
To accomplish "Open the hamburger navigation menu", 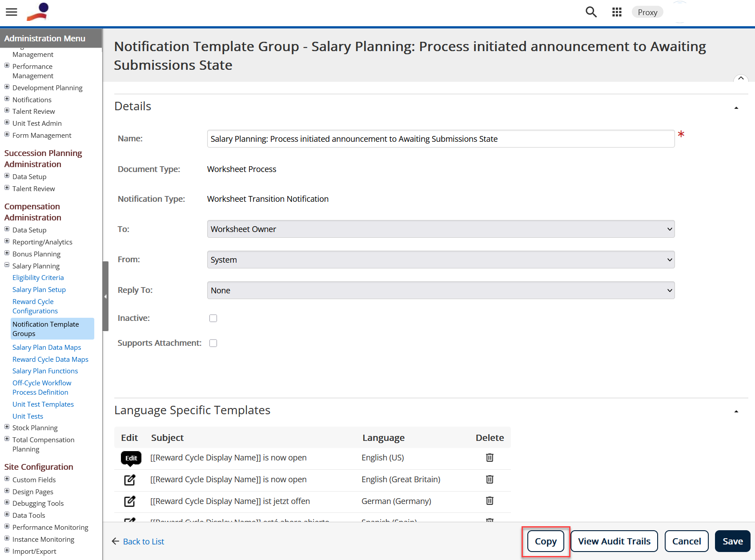I will (x=12, y=12).
